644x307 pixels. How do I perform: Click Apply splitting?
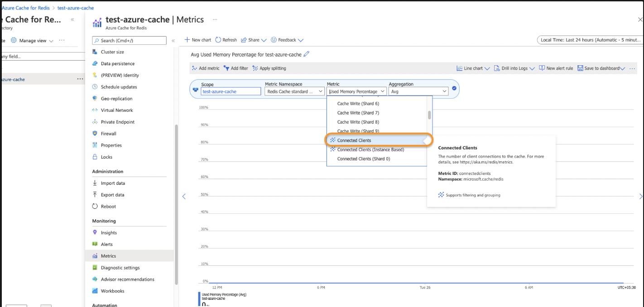269,68
